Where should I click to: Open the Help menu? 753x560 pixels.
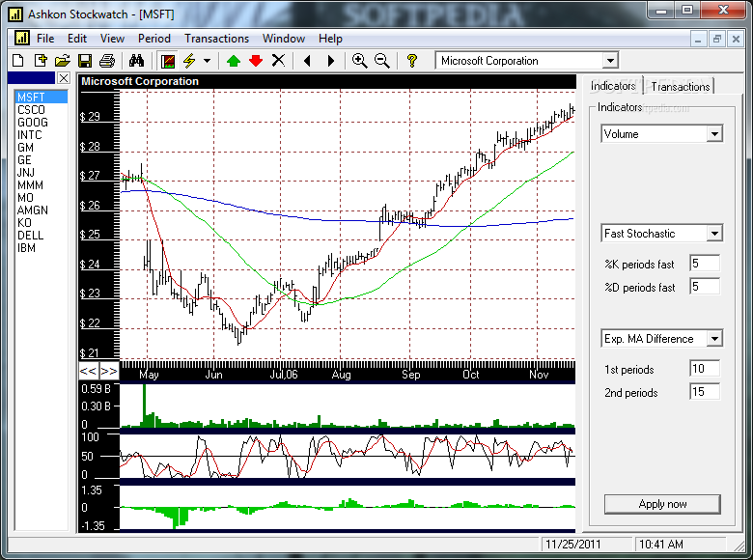330,39
